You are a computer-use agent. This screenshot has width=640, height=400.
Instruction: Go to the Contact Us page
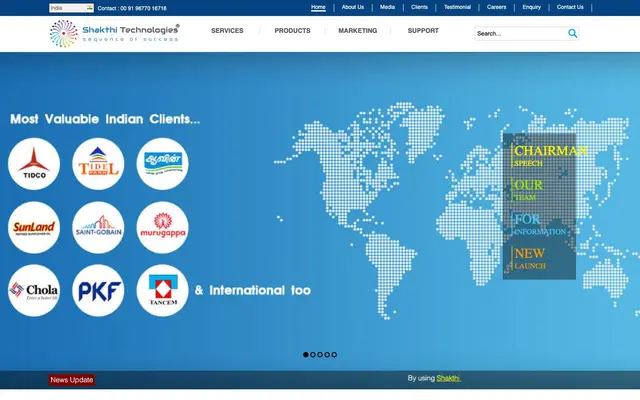point(570,7)
